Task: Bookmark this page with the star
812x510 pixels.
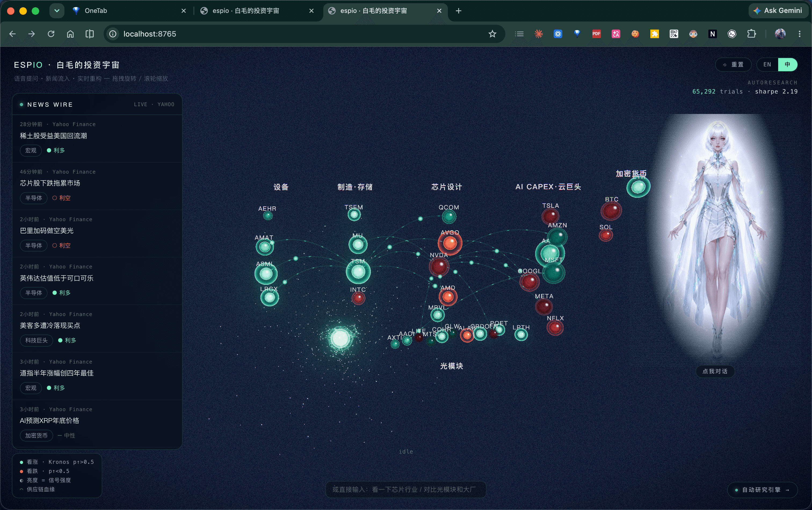Action: [x=492, y=34]
